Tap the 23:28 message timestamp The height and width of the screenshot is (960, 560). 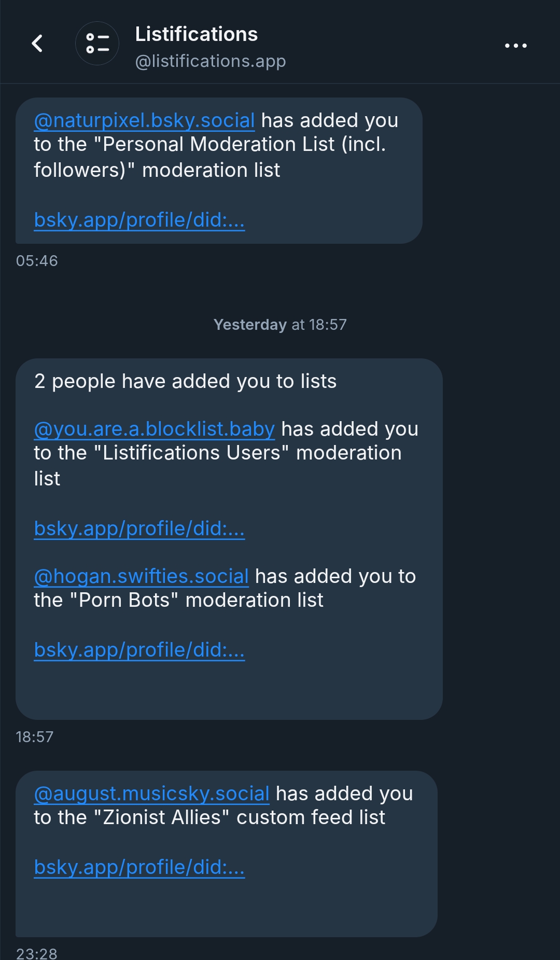pyautogui.click(x=37, y=953)
